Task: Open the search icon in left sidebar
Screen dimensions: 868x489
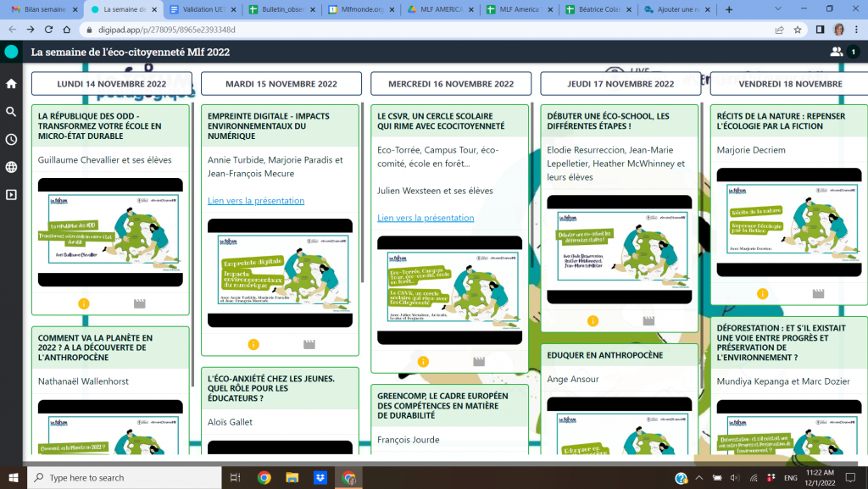Action: pos(11,112)
